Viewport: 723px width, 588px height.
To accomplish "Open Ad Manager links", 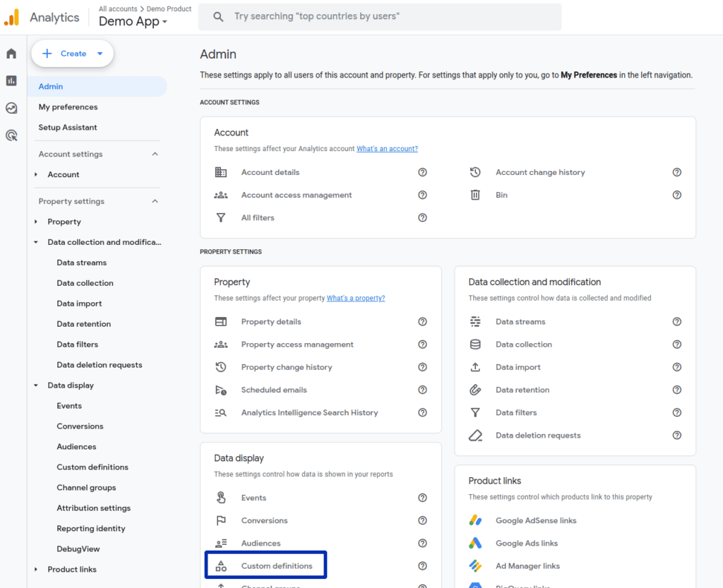I will (527, 566).
